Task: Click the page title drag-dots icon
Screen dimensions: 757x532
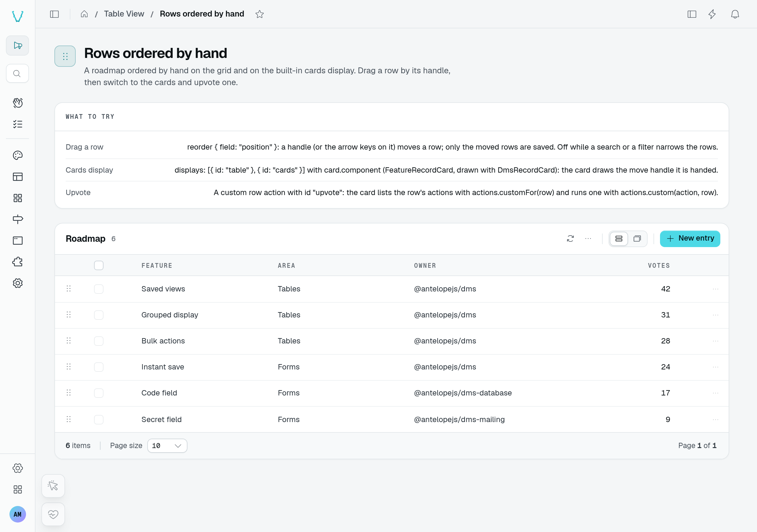Action: [x=65, y=56]
